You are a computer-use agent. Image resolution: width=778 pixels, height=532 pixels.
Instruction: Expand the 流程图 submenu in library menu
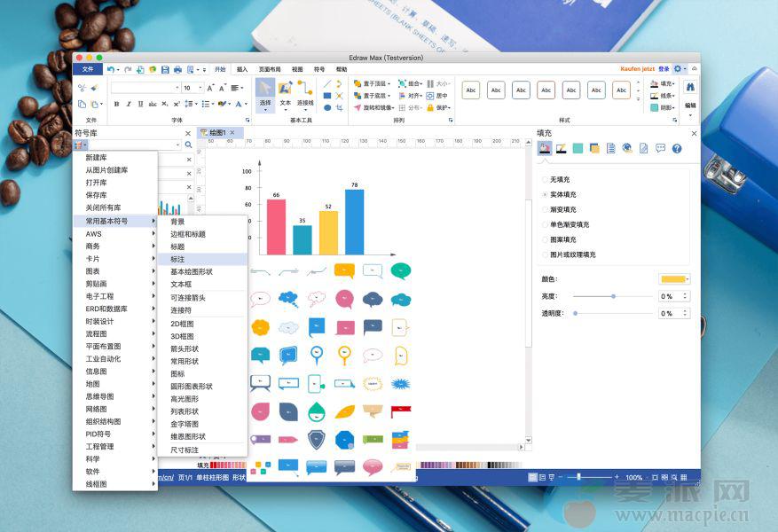tap(115, 334)
